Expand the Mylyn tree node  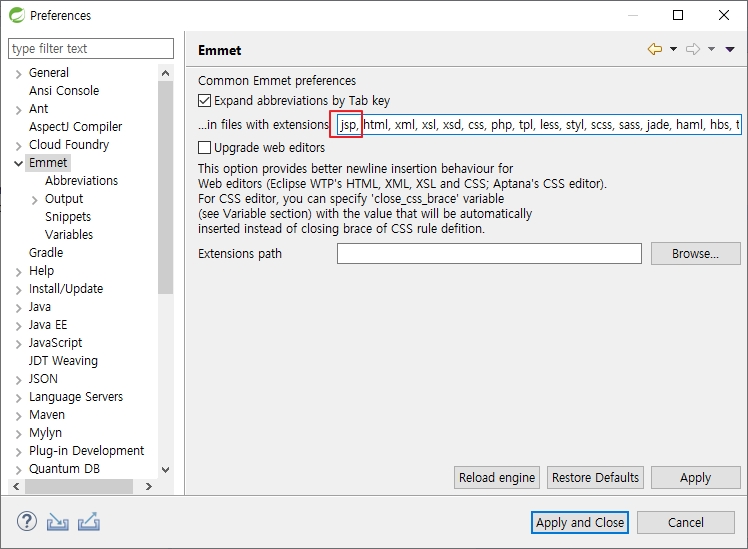click(19, 434)
